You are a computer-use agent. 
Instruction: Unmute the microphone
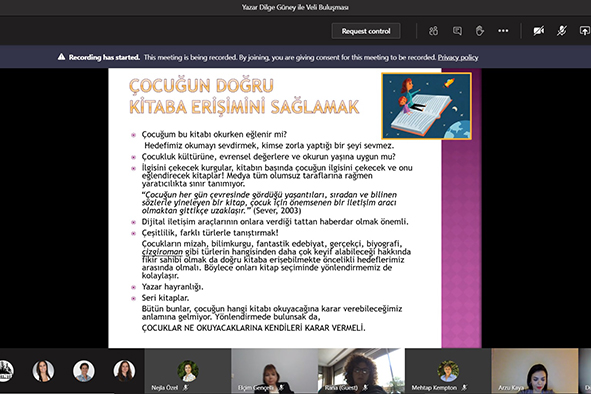tap(562, 31)
